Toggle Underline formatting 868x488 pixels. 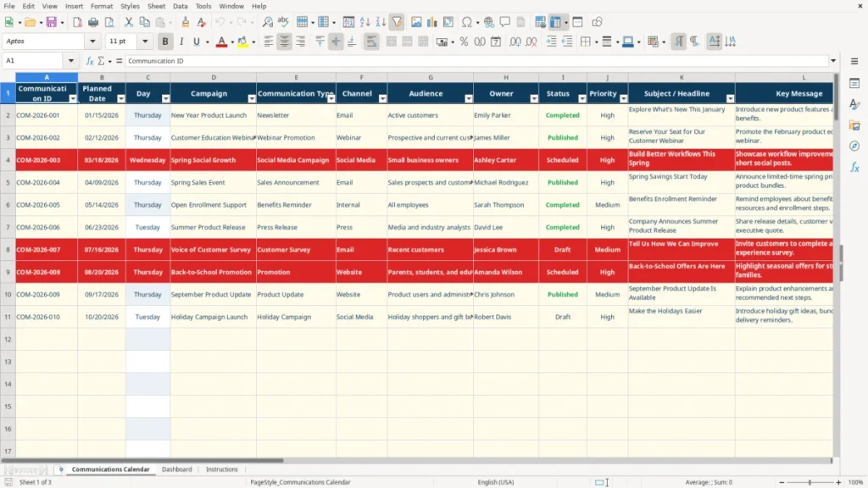[196, 42]
